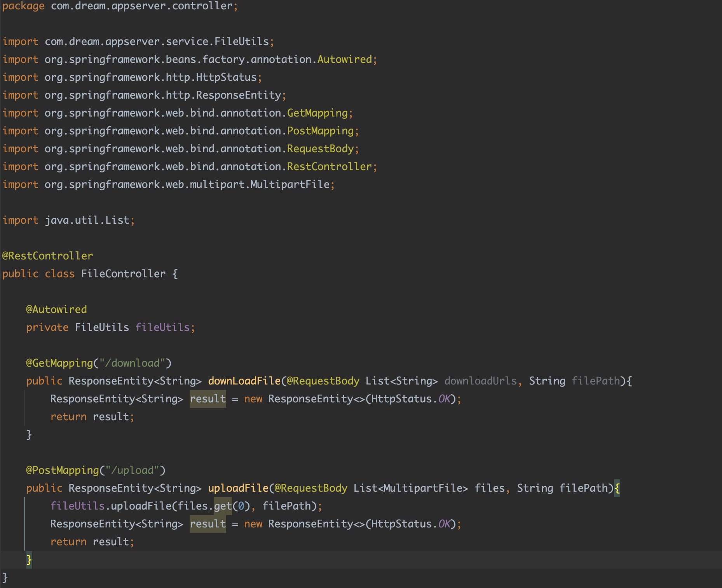Click "return" keyword inside downLoadFile method
Image resolution: width=722 pixels, height=588 pixels.
click(x=68, y=417)
